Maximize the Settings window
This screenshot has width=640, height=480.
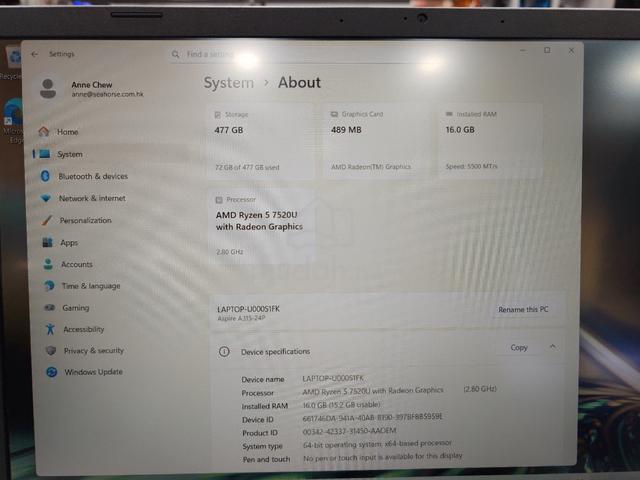(547, 50)
